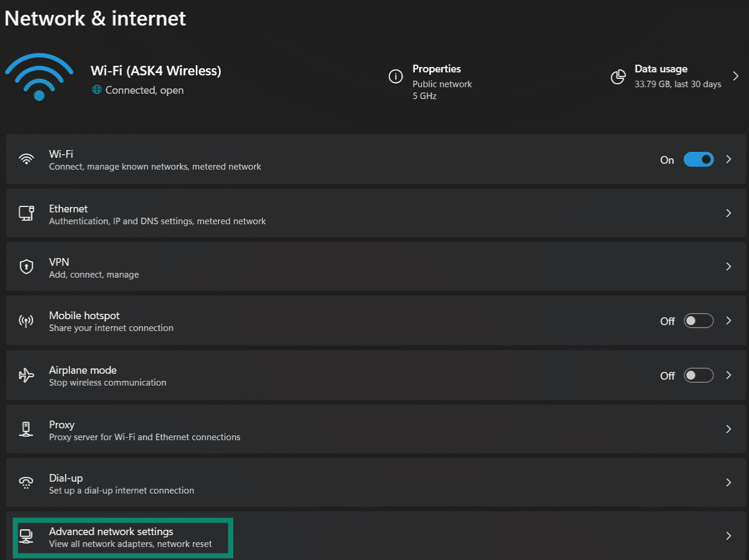Screen dimensions: 749x560
Task: Enable the Mobile hotspot toggle
Action: (699, 320)
